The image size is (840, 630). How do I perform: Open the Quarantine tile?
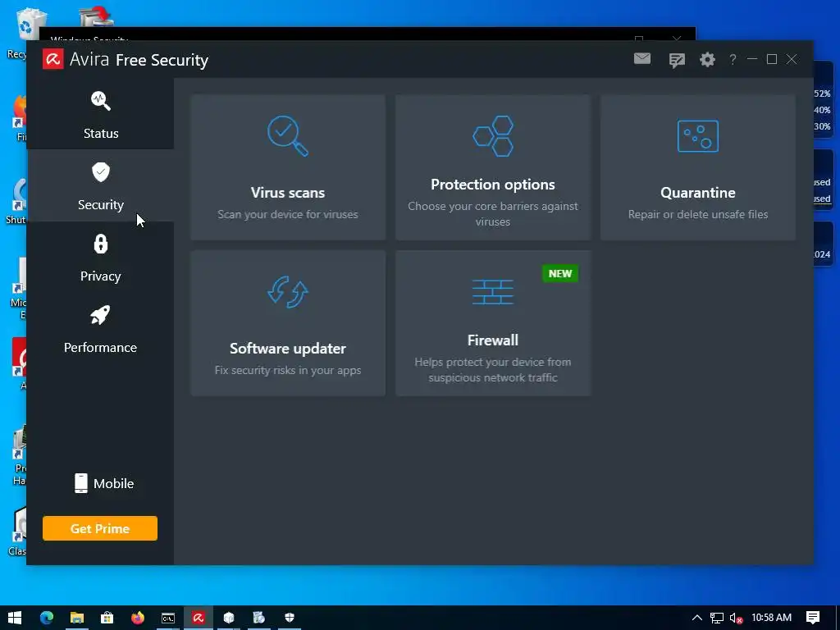697,167
